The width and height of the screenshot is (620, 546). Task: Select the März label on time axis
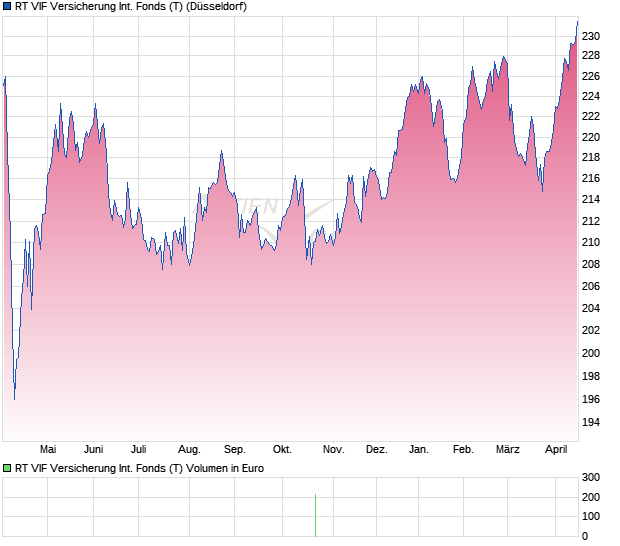point(508,450)
